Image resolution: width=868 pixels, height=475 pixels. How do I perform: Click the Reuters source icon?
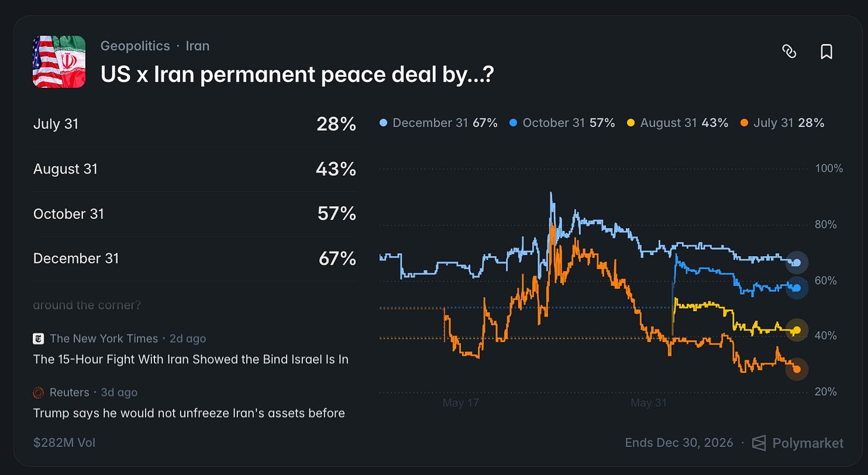click(38, 392)
